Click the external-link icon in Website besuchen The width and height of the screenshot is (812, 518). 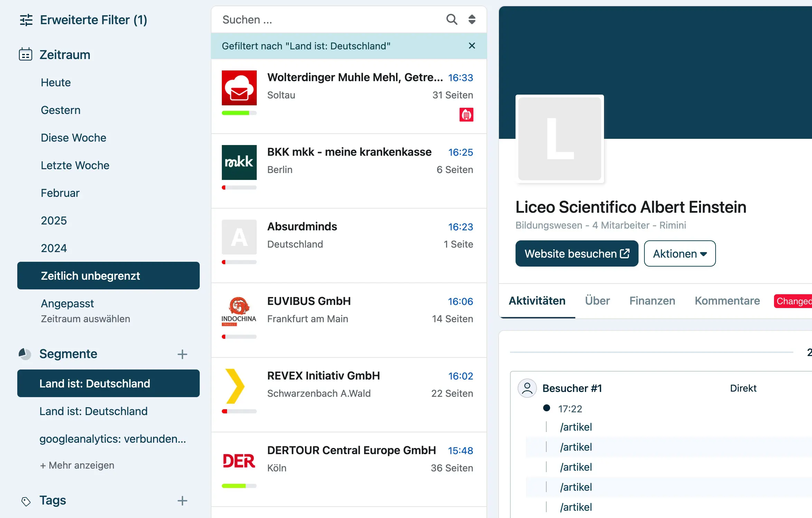625,253
